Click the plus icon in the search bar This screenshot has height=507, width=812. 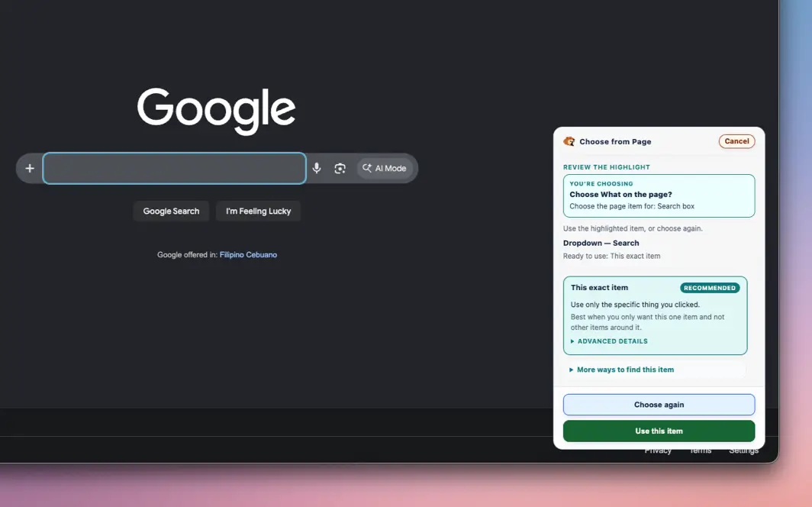coord(30,168)
